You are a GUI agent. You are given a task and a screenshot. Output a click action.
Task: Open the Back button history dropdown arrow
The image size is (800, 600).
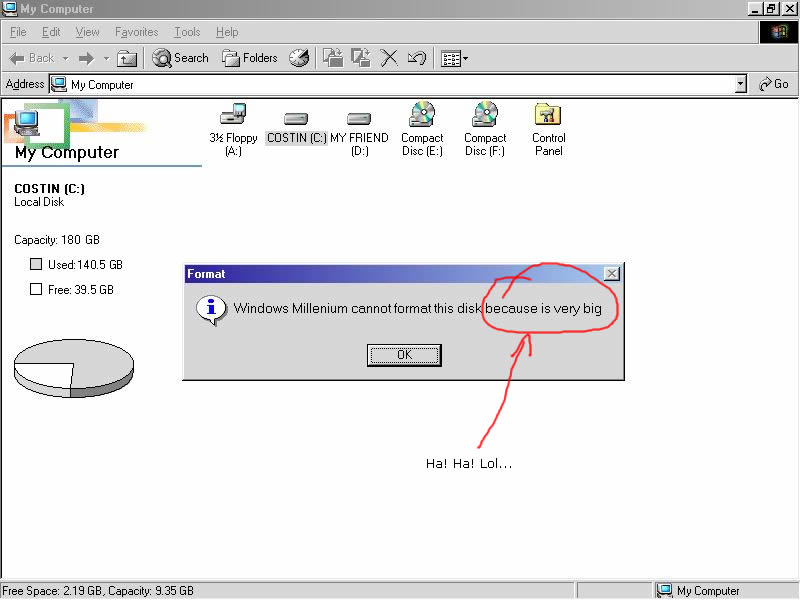pos(65,59)
